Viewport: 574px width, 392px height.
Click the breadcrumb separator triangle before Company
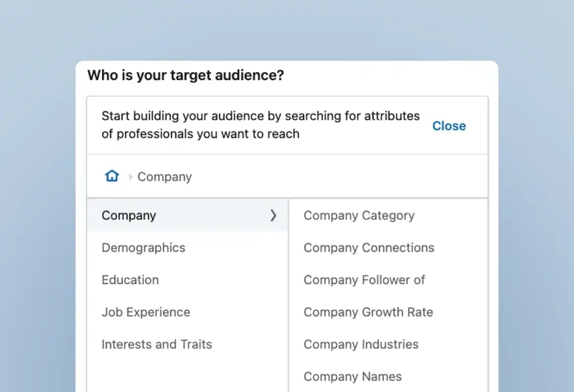131,177
